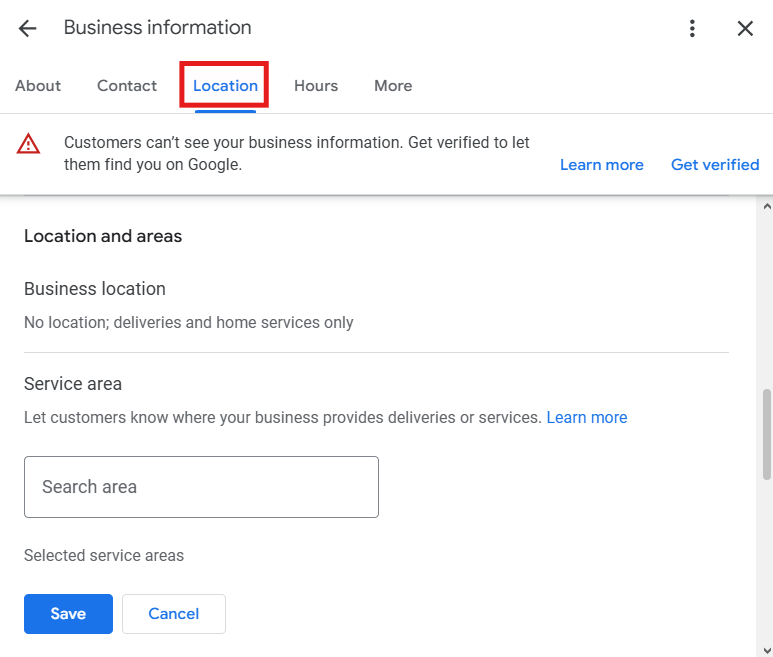The width and height of the screenshot is (773, 657).
Task: Switch to the About tab
Action: coord(38,86)
